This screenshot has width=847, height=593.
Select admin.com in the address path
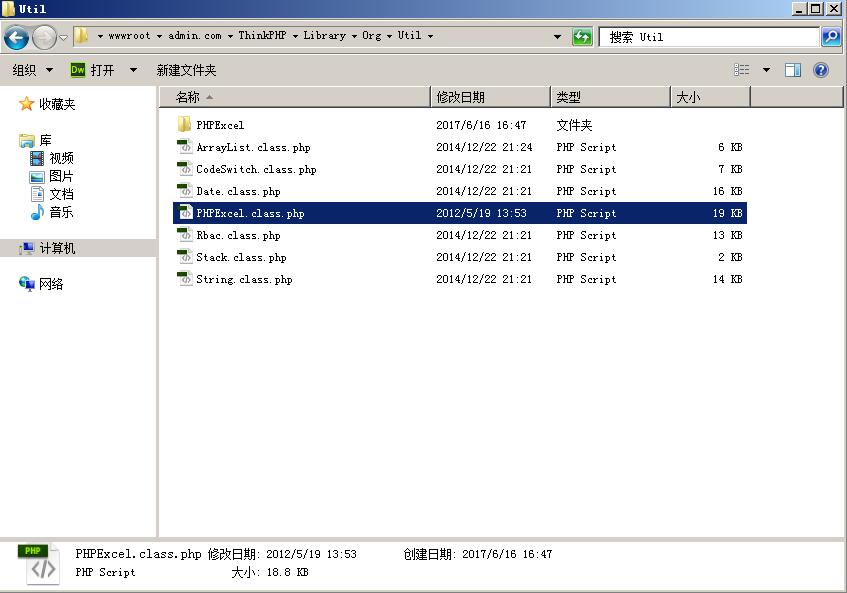194,36
